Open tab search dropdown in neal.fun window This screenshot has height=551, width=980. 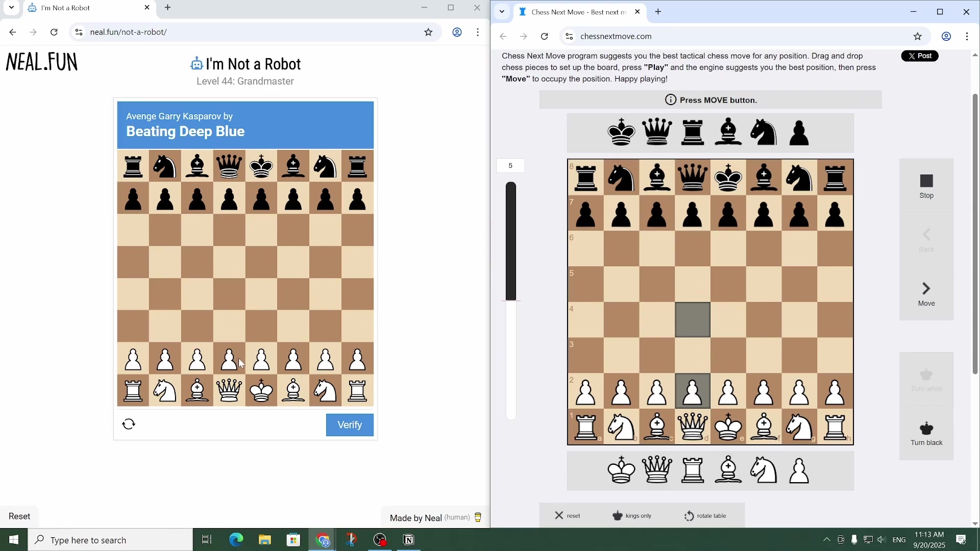11,8
